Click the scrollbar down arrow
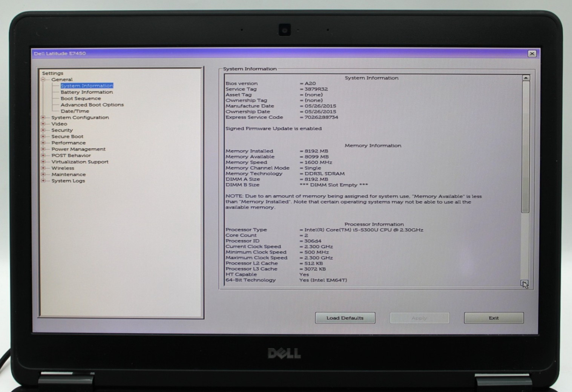This screenshot has height=392, width=572. tap(524, 283)
